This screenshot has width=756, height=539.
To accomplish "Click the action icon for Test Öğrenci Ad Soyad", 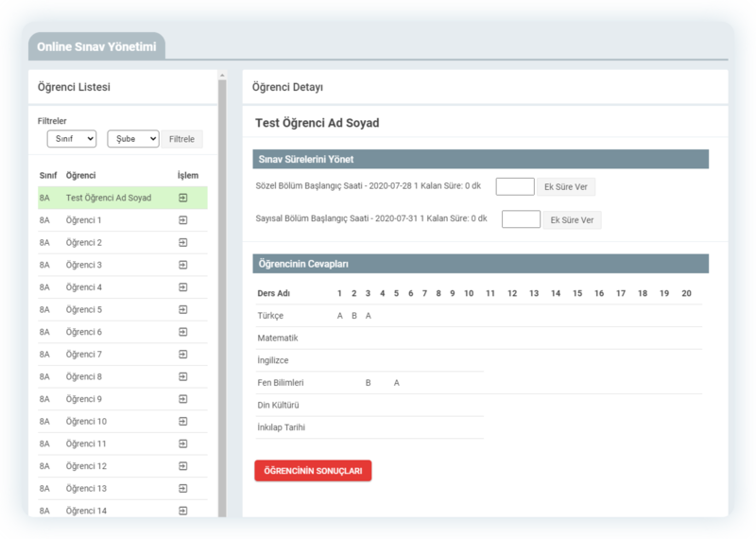I will click(x=182, y=198).
